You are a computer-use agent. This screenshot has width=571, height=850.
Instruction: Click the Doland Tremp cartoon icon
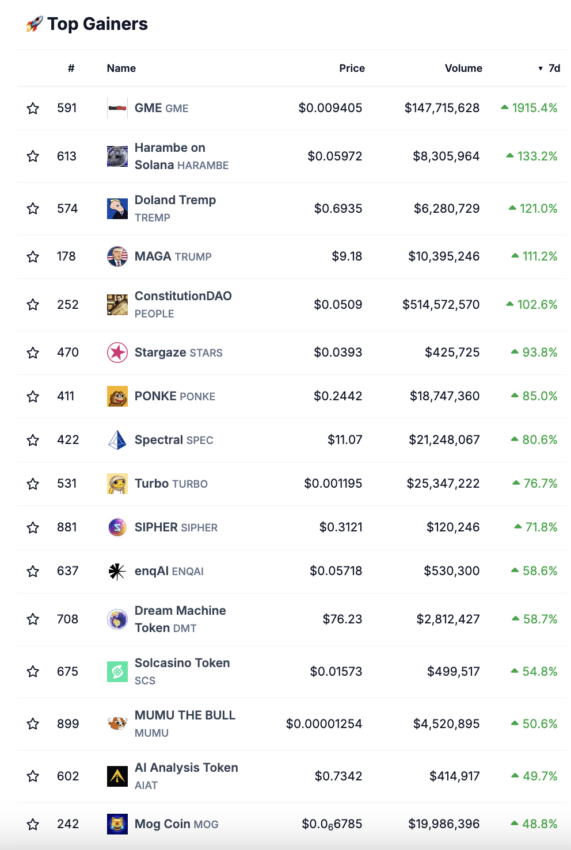[117, 209]
